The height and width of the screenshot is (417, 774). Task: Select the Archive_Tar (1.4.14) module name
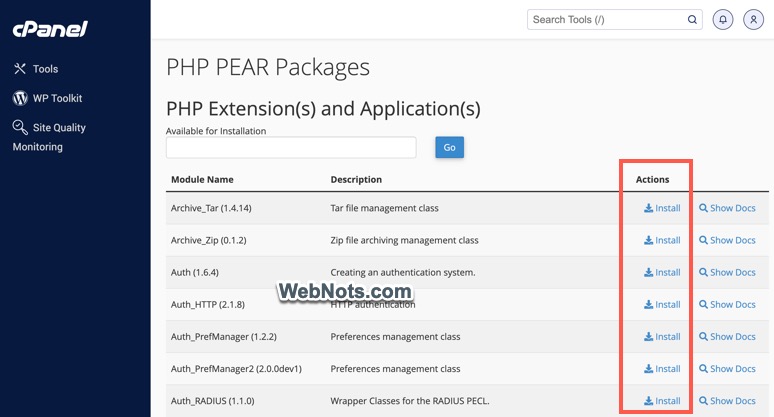211,208
